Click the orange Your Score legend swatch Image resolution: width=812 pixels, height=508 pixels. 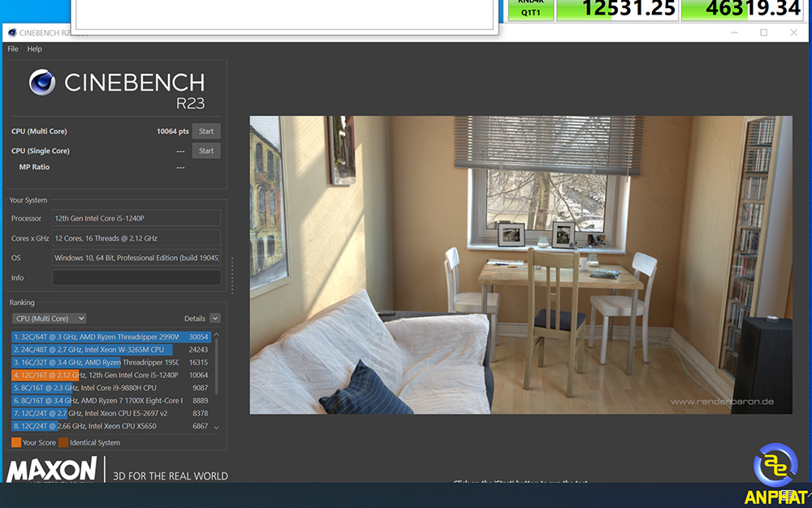click(x=16, y=442)
